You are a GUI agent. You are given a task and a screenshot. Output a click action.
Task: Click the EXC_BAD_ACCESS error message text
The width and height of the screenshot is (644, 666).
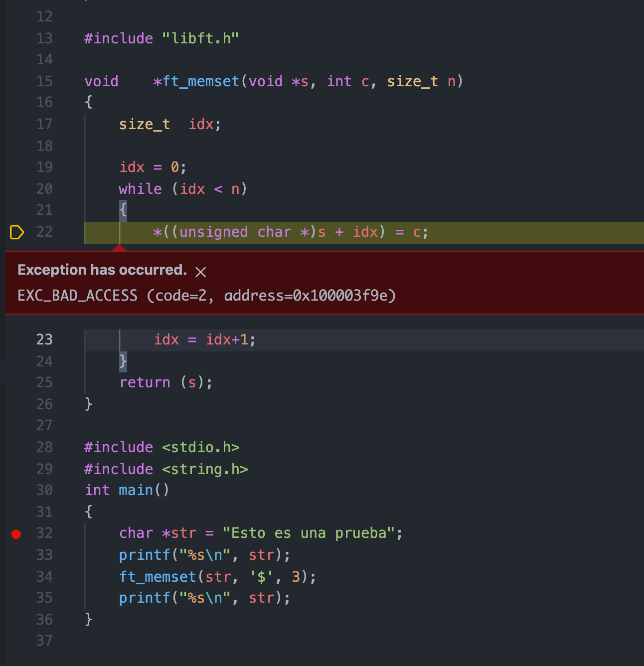(x=207, y=296)
